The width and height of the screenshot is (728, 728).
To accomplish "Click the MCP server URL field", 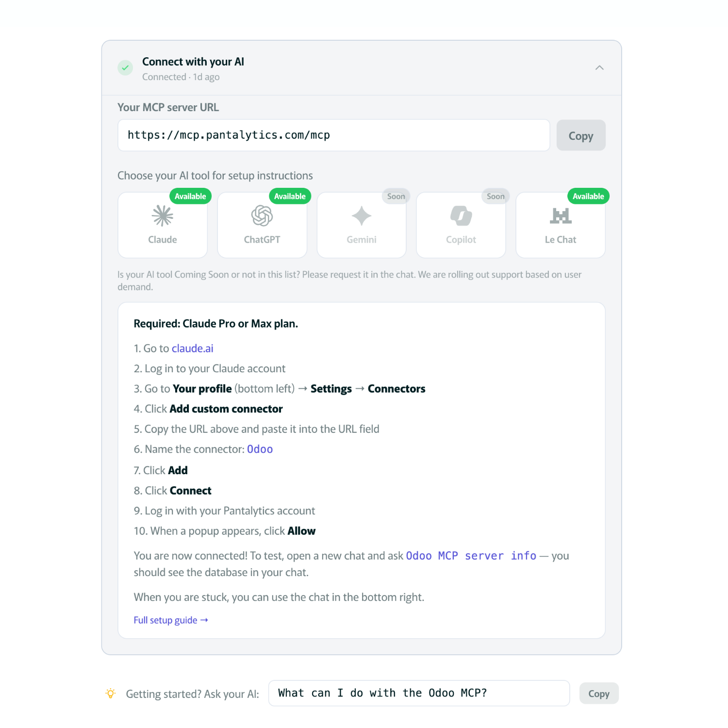I will [x=333, y=135].
